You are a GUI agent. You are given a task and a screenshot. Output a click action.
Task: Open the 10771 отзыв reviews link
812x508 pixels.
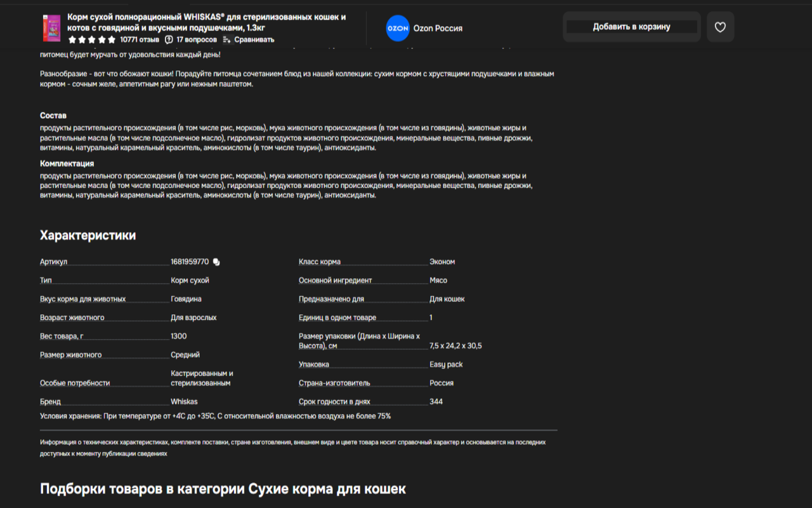tap(140, 39)
